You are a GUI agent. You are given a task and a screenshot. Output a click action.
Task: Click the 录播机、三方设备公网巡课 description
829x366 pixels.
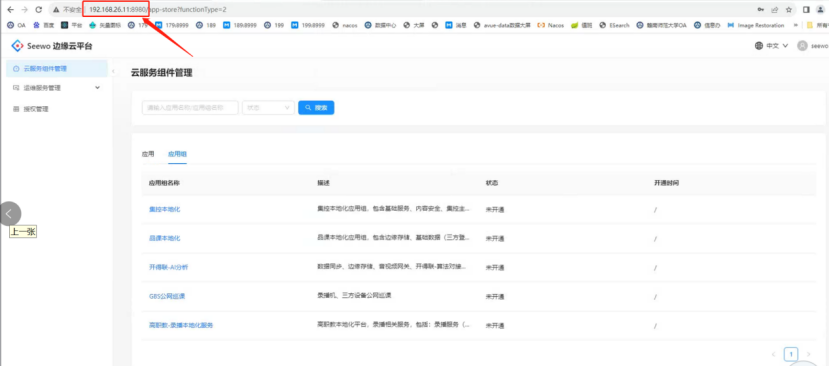[354, 295]
